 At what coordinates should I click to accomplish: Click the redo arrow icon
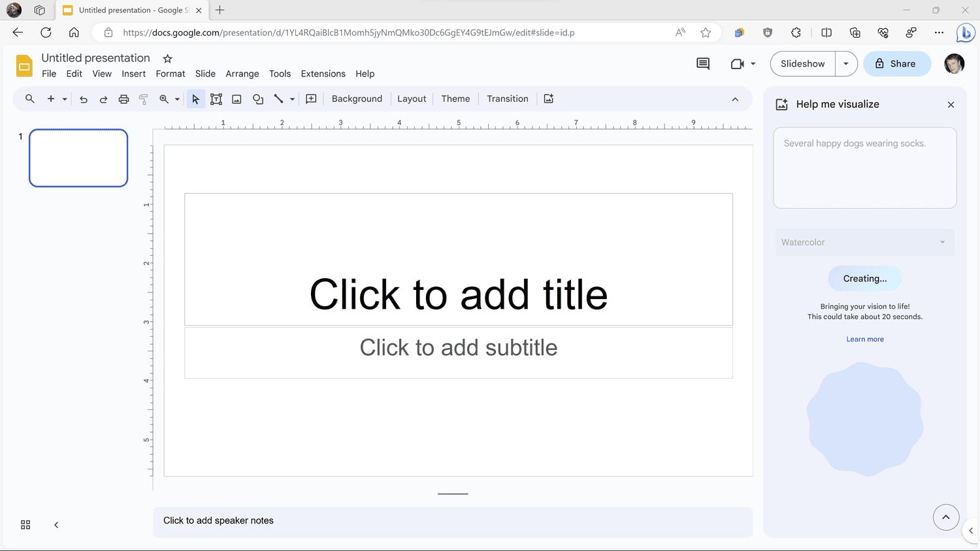pos(103,99)
